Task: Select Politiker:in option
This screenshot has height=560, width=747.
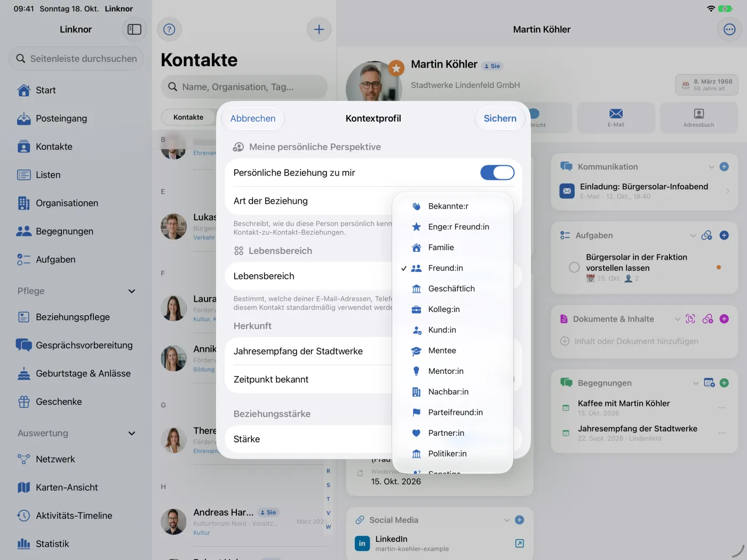Action: (x=452, y=454)
